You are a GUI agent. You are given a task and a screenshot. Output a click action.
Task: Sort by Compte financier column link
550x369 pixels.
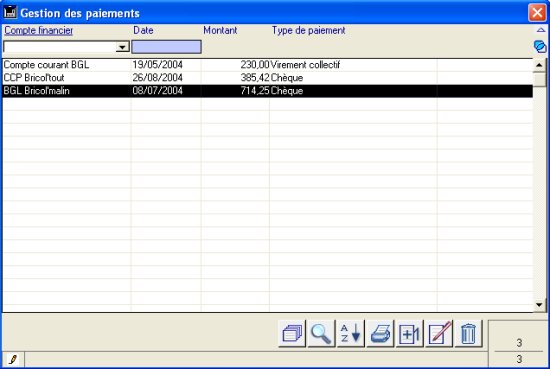point(39,31)
